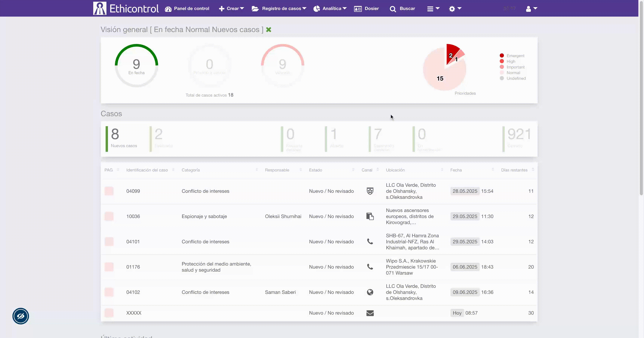
Task: Click the document channel icon for case 10036
Action: point(370,216)
